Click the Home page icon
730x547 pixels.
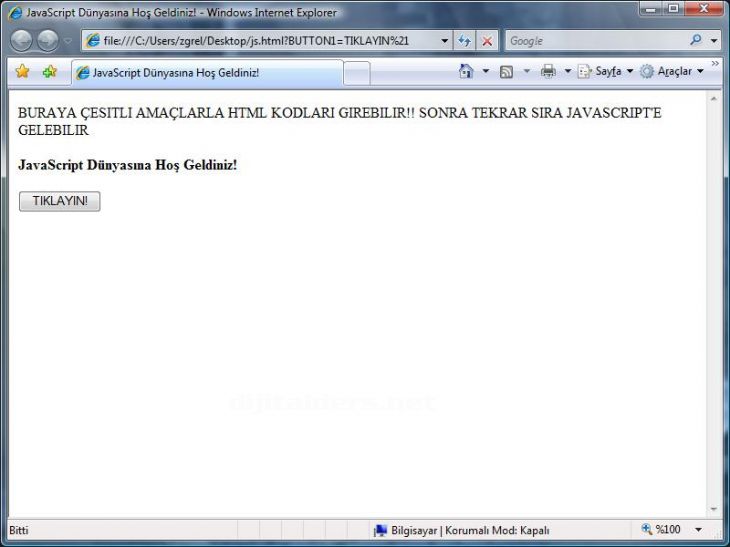[x=466, y=72]
